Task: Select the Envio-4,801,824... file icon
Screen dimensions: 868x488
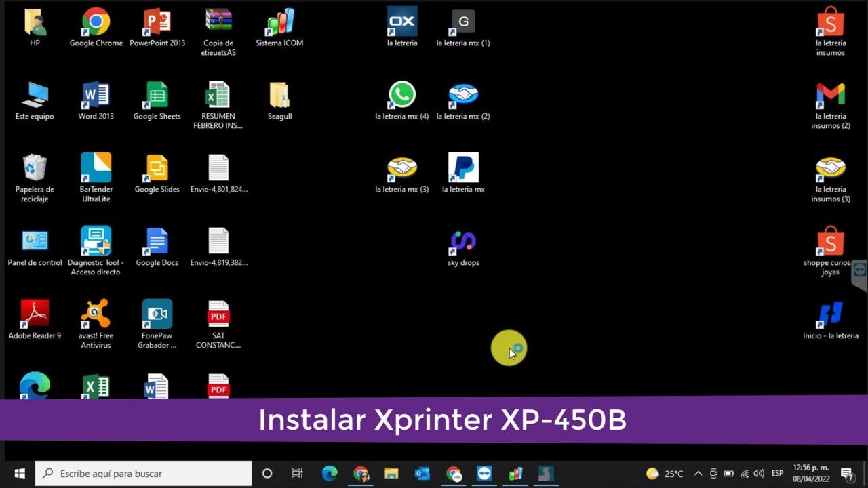Action: coord(218,174)
